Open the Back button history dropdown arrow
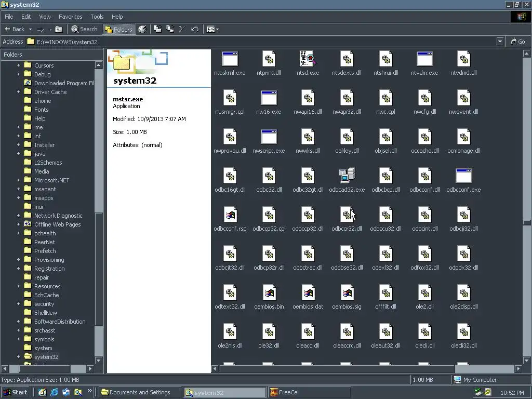Viewport: 532px width, 399px height. click(x=30, y=30)
